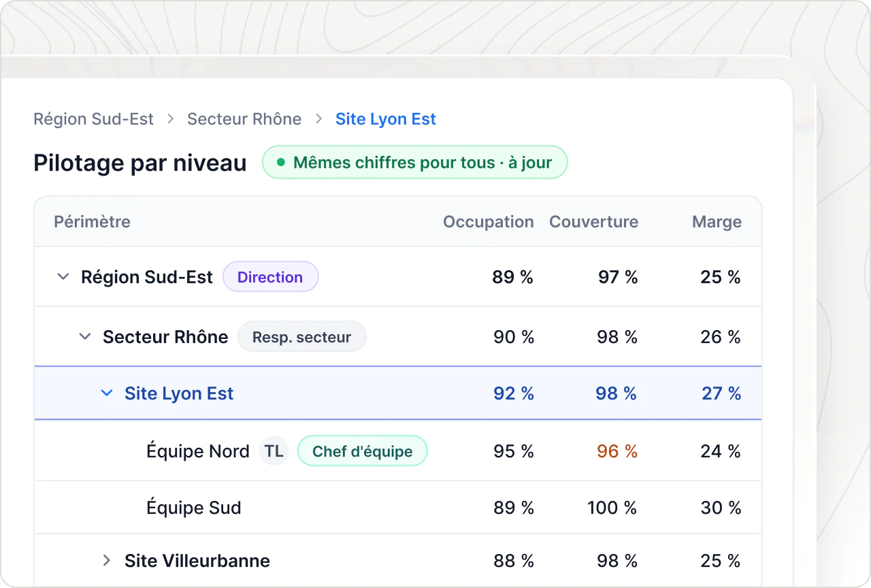Click Secteur Rhône 26 % margin value
The image size is (871, 588).
click(721, 337)
